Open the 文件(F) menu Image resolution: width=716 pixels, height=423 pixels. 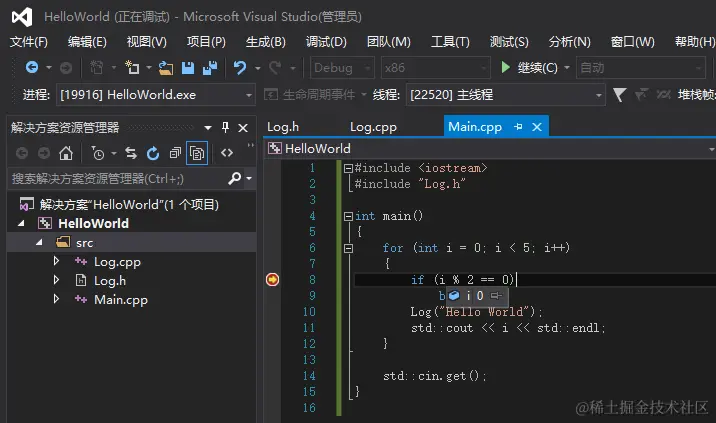pyautogui.click(x=29, y=42)
